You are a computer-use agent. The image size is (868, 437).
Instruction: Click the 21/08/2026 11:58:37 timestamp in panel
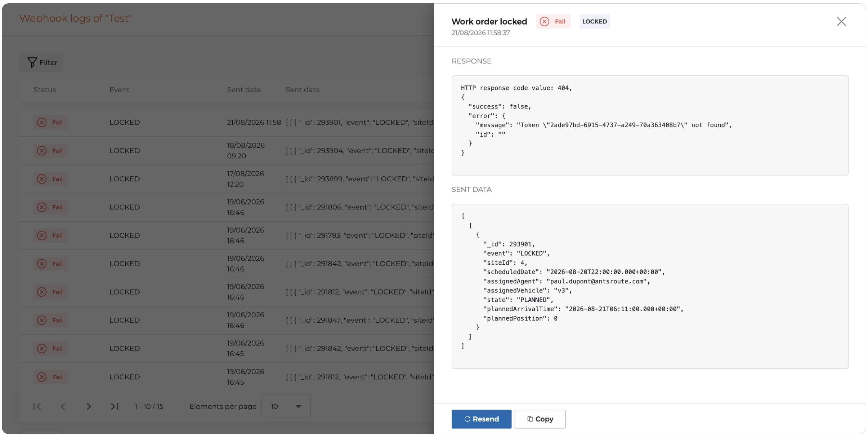click(481, 33)
